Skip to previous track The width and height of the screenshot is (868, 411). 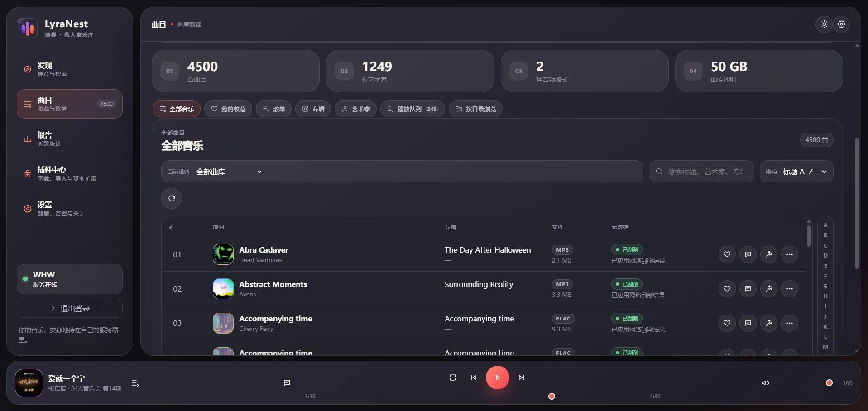click(x=474, y=378)
